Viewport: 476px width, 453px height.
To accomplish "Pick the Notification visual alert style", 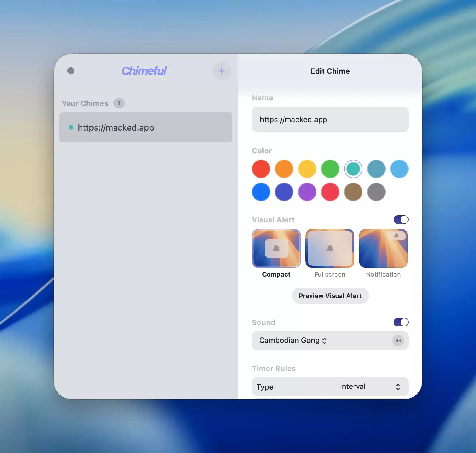I will pyautogui.click(x=383, y=248).
